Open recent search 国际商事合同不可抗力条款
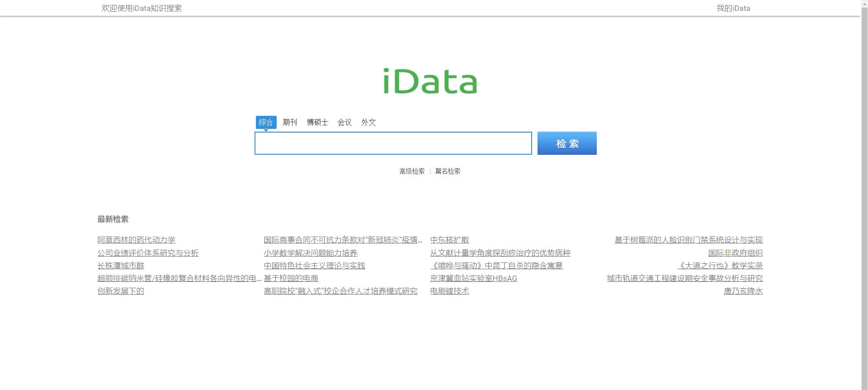 click(x=344, y=240)
